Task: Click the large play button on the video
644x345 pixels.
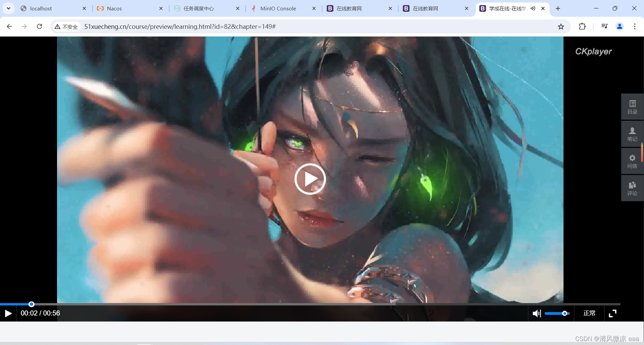Action: (x=310, y=179)
